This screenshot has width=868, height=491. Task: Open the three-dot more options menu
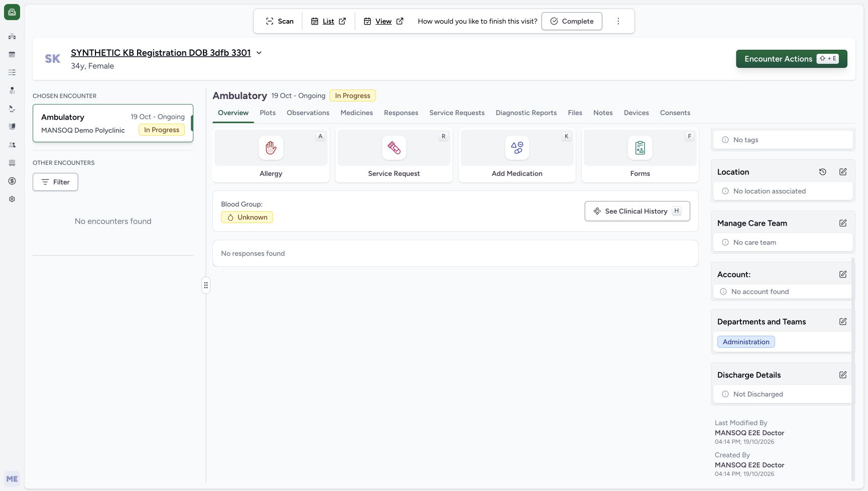point(618,21)
